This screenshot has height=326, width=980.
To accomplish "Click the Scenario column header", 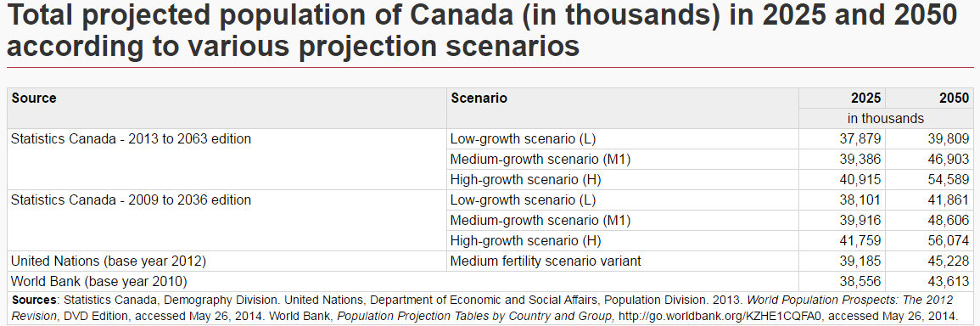I will point(623,109).
